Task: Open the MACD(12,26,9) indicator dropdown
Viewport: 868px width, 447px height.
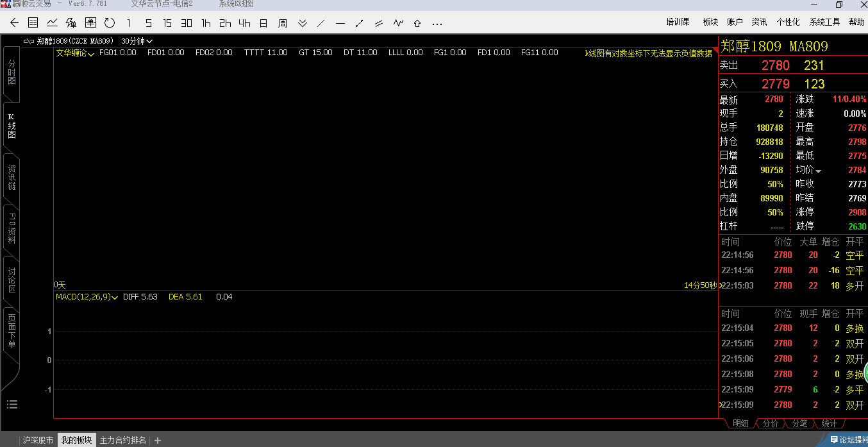Action: pos(87,297)
